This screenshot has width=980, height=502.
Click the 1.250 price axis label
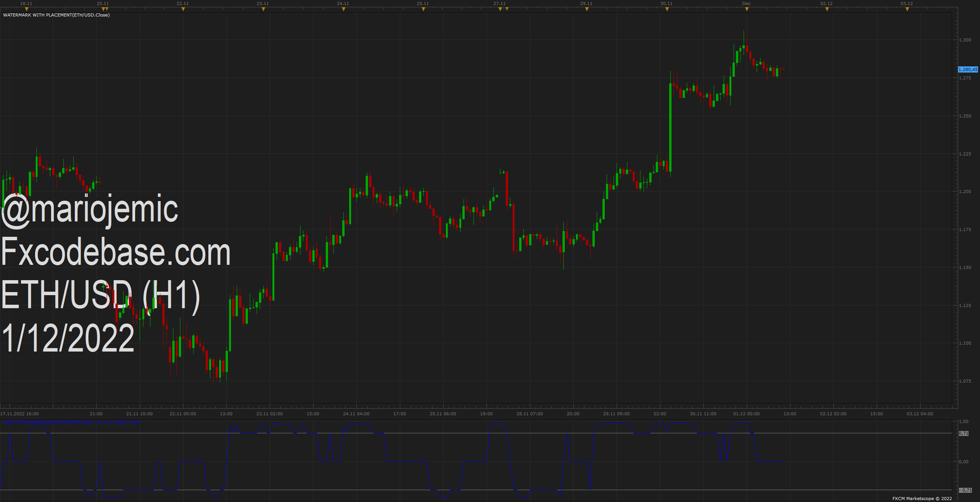(x=965, y=116)
